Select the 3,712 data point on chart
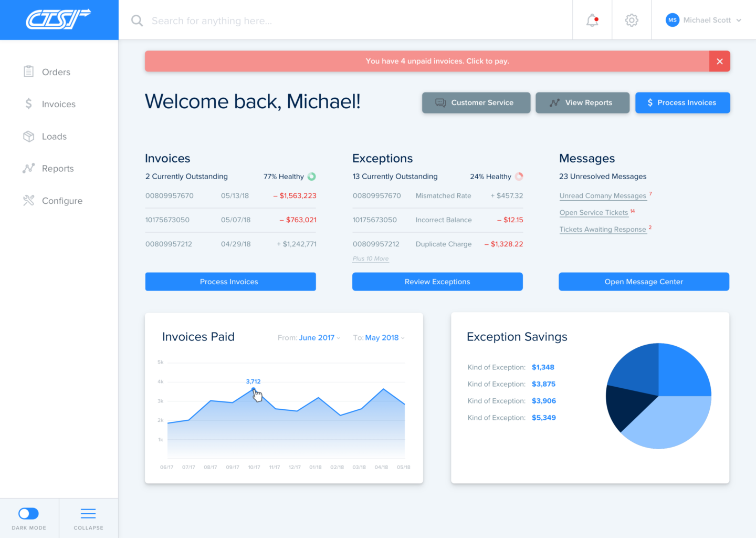This screenshot has height=538, width=756. 254,390
